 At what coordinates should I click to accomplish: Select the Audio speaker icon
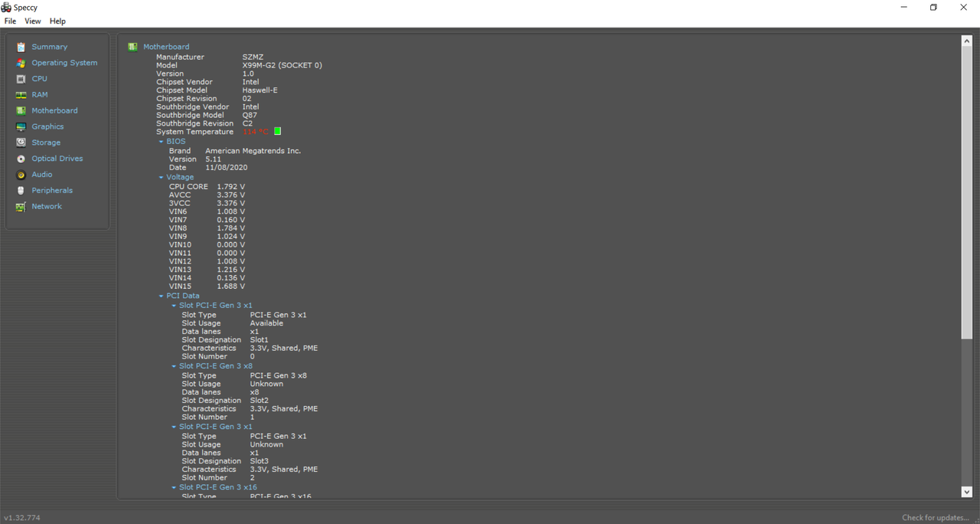click(x=21, y=175)
